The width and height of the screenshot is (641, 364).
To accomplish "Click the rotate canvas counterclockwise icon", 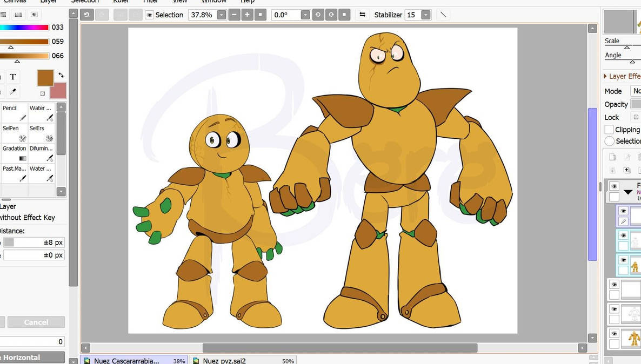I will pyautogui.click(x=318, y=15).
